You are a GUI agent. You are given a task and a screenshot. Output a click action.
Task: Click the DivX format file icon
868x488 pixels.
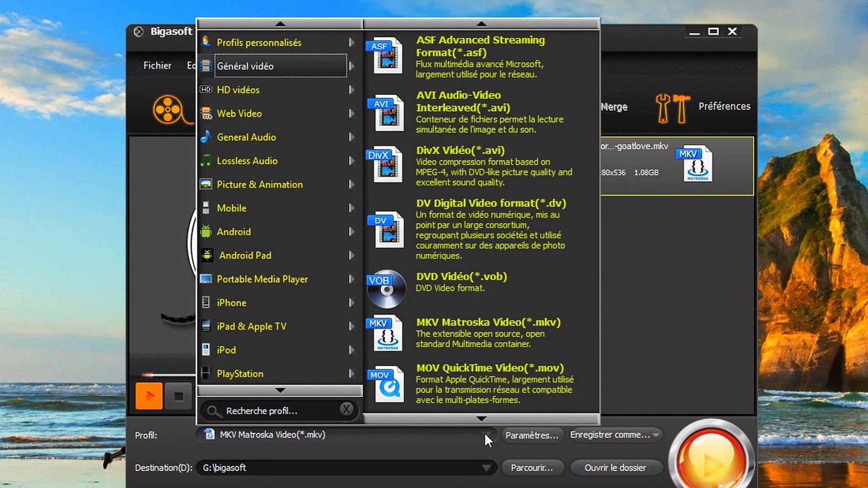pyautogui.click(x=385, y=164)
